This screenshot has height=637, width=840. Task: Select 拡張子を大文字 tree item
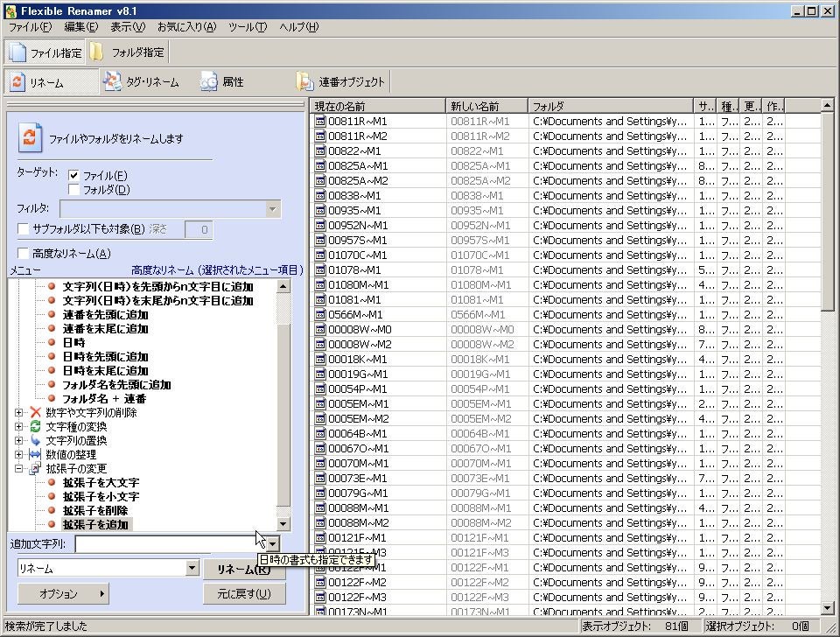point(101,483)
